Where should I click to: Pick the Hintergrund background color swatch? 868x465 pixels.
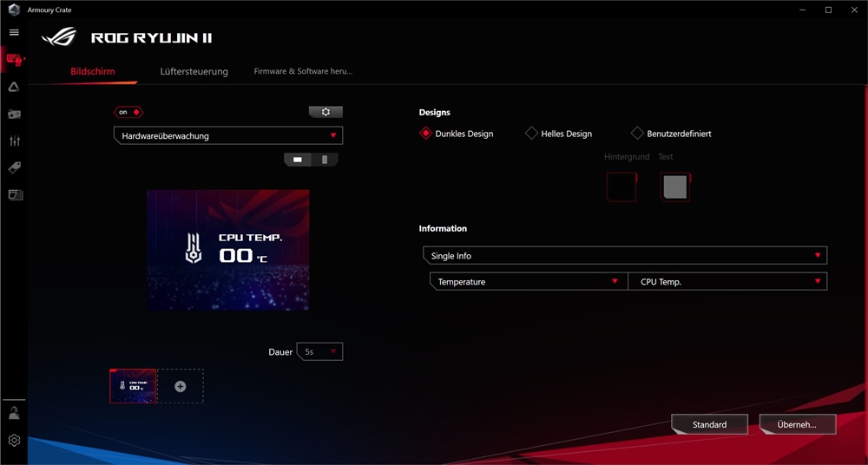point(621,187)
